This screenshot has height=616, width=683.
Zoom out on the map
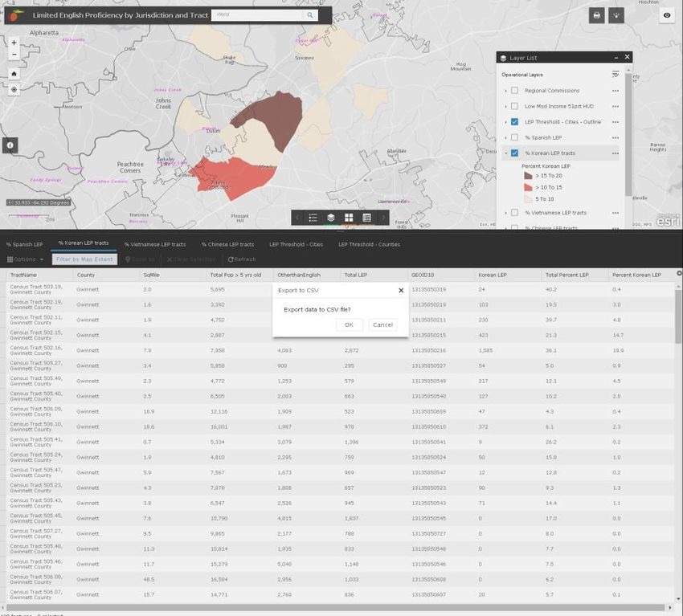coord(14,55)
